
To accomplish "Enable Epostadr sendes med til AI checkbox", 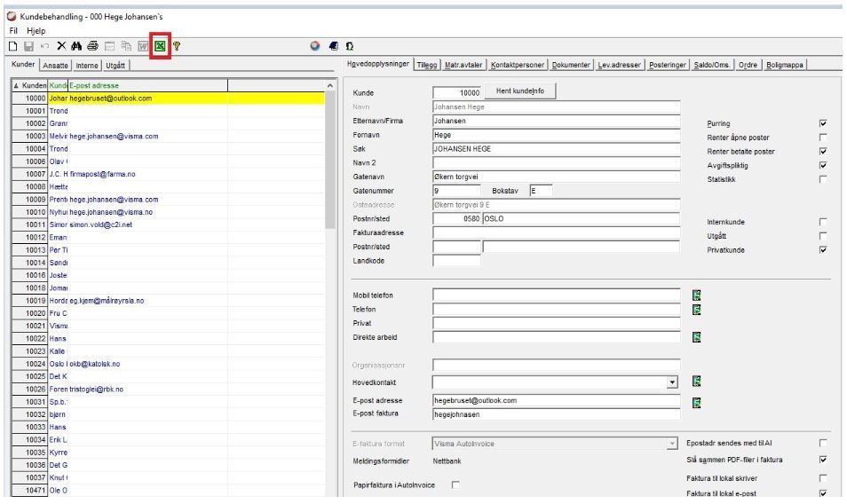I will [823, 443].
